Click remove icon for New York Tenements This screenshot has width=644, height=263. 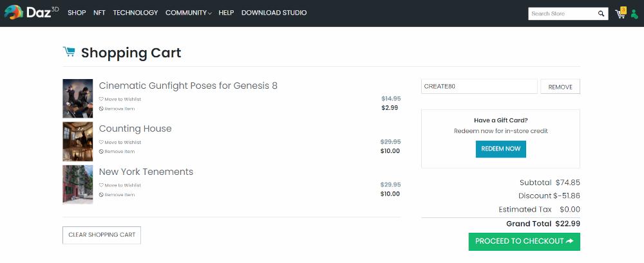(101, 194)
